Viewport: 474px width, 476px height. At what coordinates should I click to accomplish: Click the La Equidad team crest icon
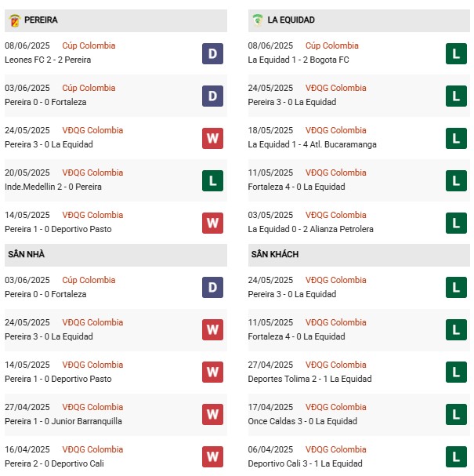point(258,20)
